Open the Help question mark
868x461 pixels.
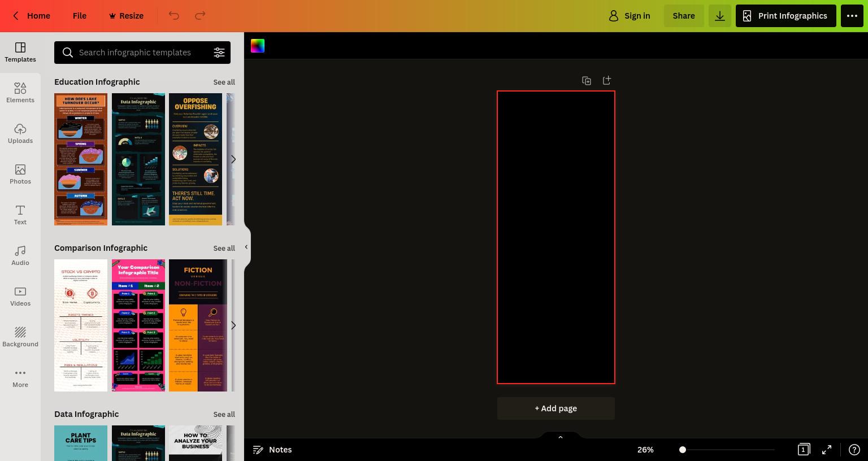[x=854, y=450]
